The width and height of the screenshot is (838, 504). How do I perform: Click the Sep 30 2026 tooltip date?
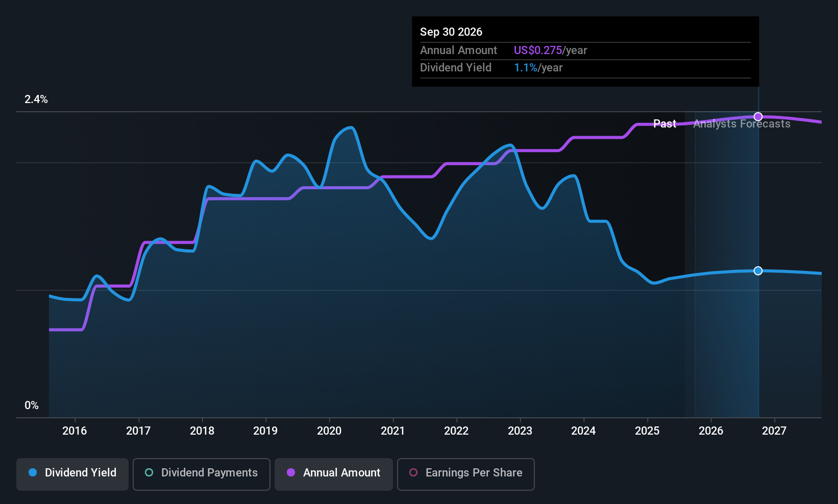(x=451, y=32)
